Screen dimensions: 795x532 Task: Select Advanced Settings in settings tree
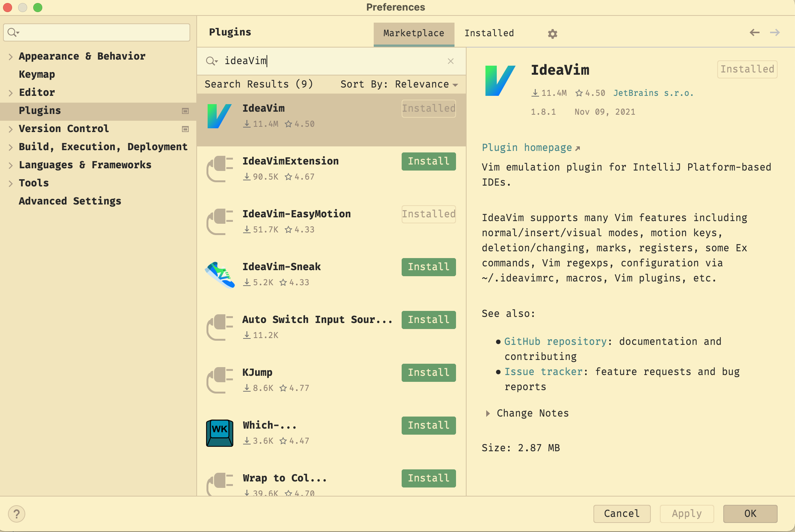70,201
